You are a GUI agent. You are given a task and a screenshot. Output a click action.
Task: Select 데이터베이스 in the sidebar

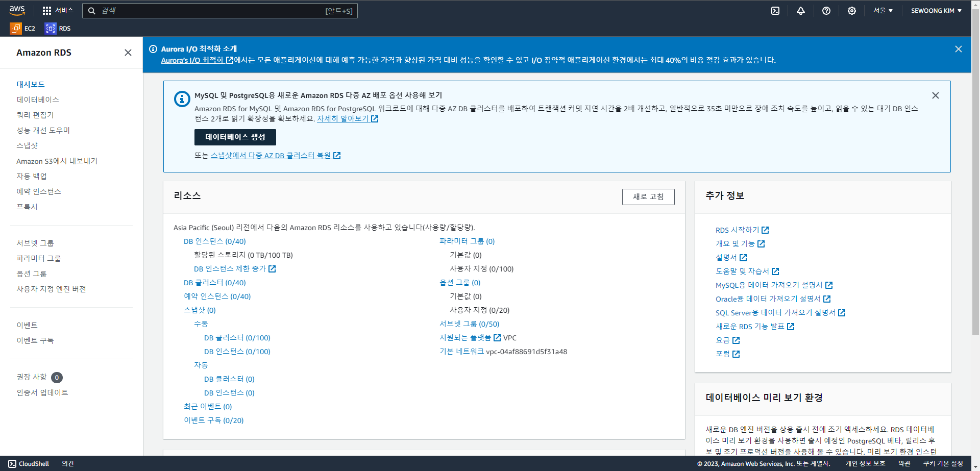(38, 100)
